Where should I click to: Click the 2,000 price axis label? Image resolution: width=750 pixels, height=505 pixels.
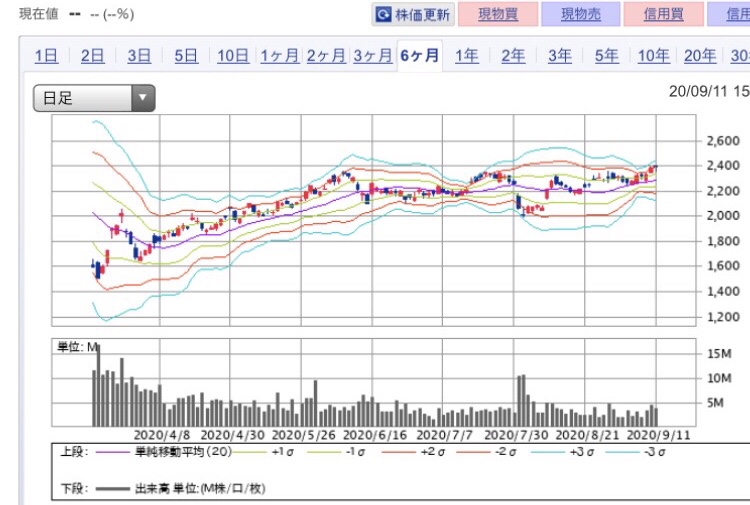(x=723, y=216)
